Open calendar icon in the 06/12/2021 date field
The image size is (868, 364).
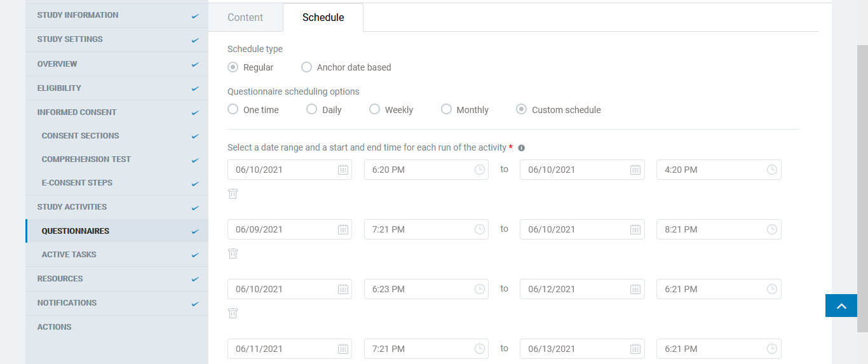pos(635,289)
